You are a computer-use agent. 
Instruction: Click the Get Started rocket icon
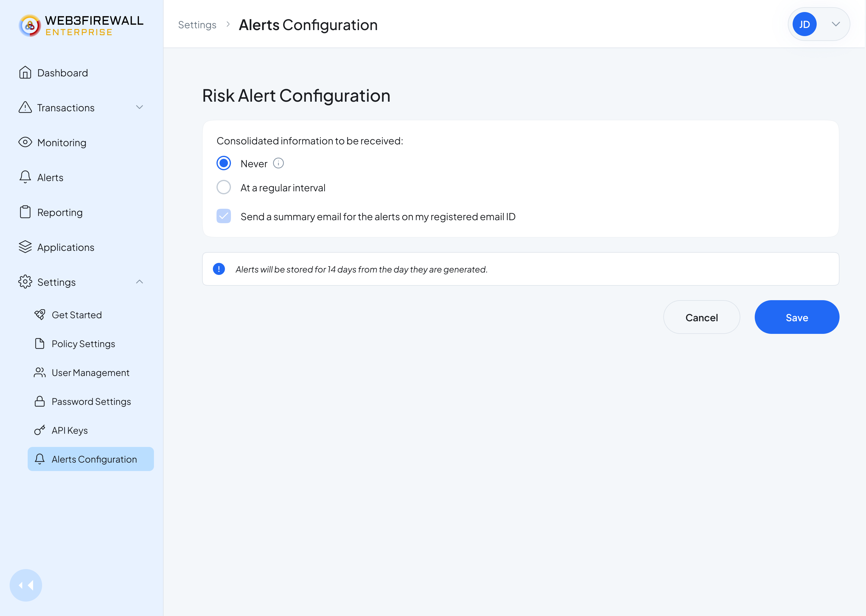[x=40, y=315]
